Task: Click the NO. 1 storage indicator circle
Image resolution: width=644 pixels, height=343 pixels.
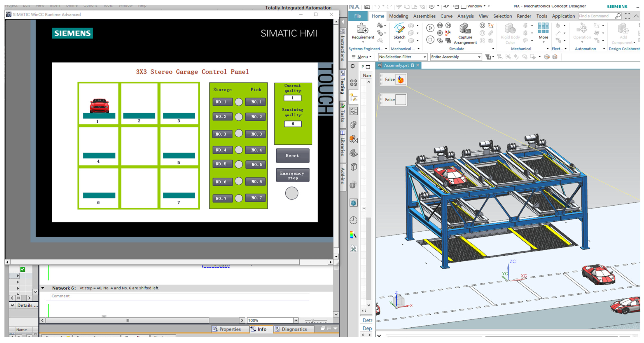Action: tap(239, 102)
